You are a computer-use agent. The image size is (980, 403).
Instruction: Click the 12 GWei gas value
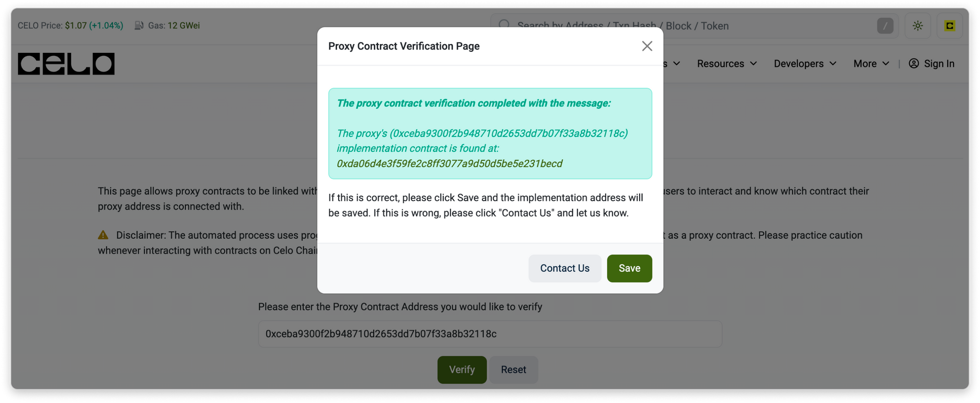click(184, 25)
